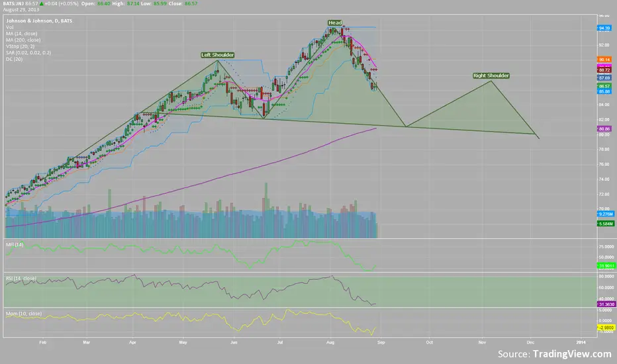
Task: Click the 'Feb' label on time axis
Action: click(x=43, y=342)
